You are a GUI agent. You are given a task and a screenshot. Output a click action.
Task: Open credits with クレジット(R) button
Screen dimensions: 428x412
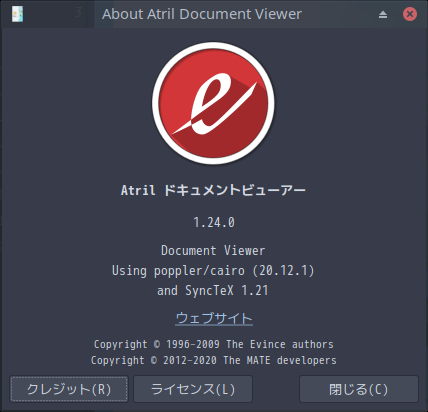69,389
